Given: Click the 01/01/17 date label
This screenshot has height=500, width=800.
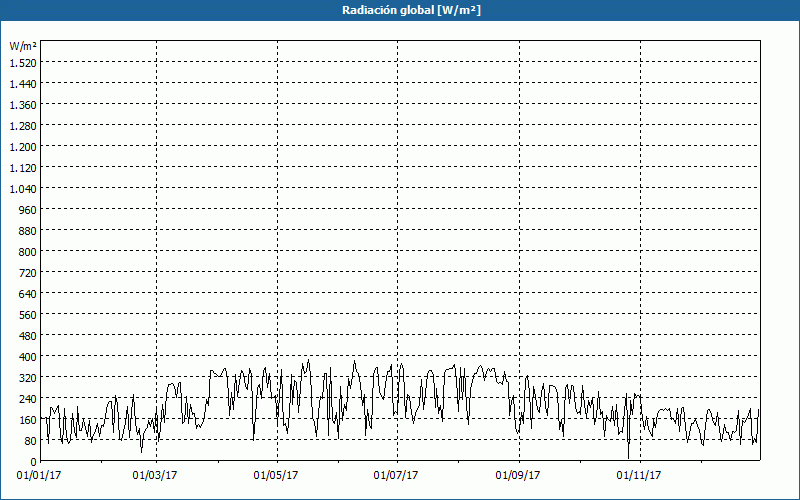Looking at the screenshot, I should (x=39, y=476).
